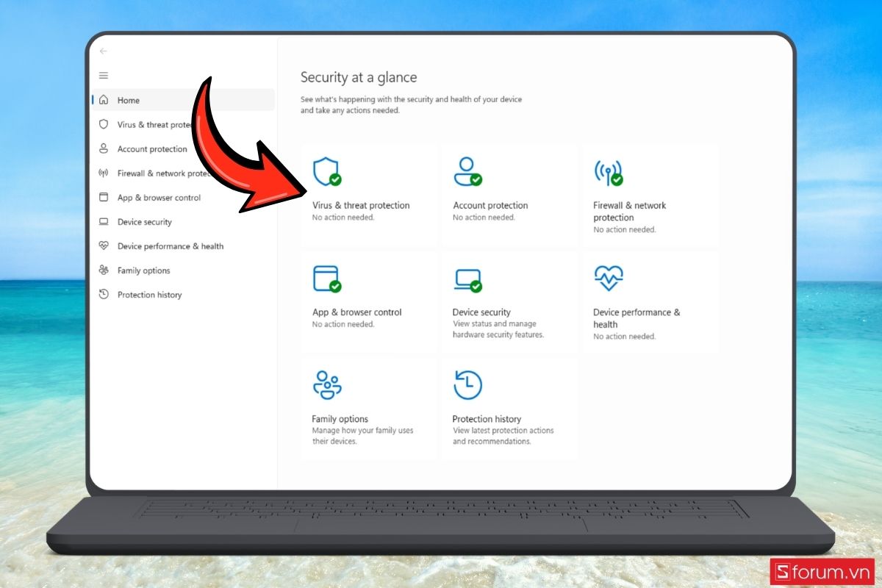882x588 pixels.
Task: Click 'No action needed.' under App & browser control
Action: click(x=343, y=324)
